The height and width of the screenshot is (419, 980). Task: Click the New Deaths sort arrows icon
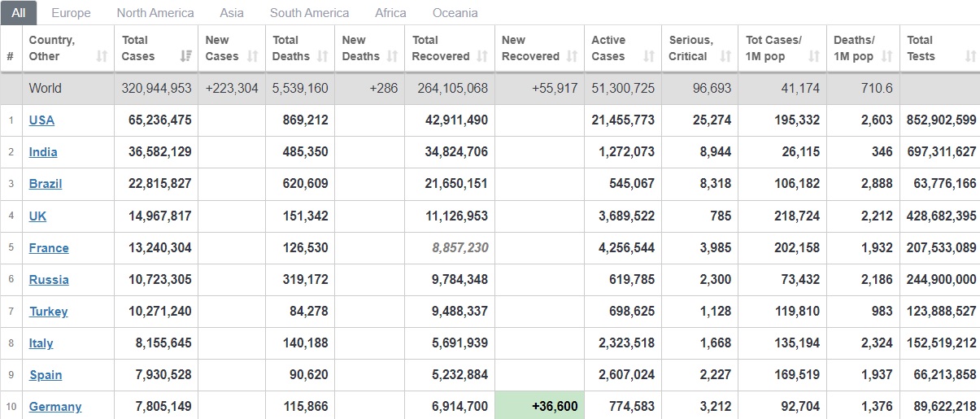tap(392, 56)
